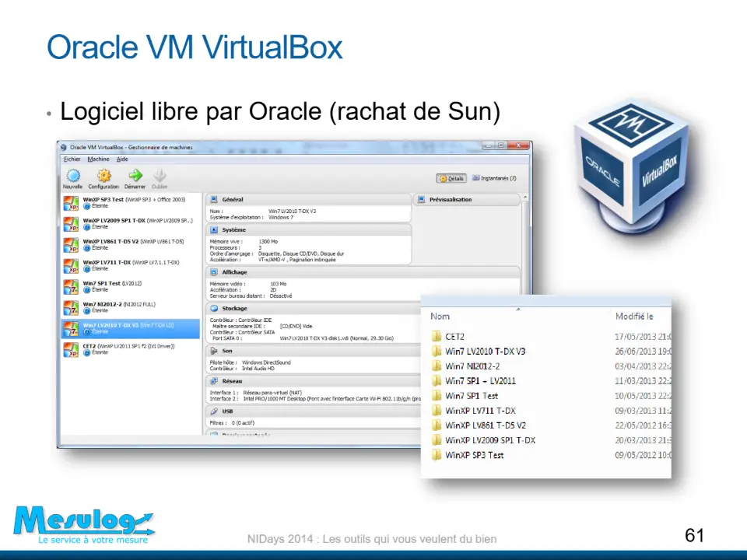Click the Son speaker icon
The height and width of the screenshot is (560, 747).
[214, 351]
